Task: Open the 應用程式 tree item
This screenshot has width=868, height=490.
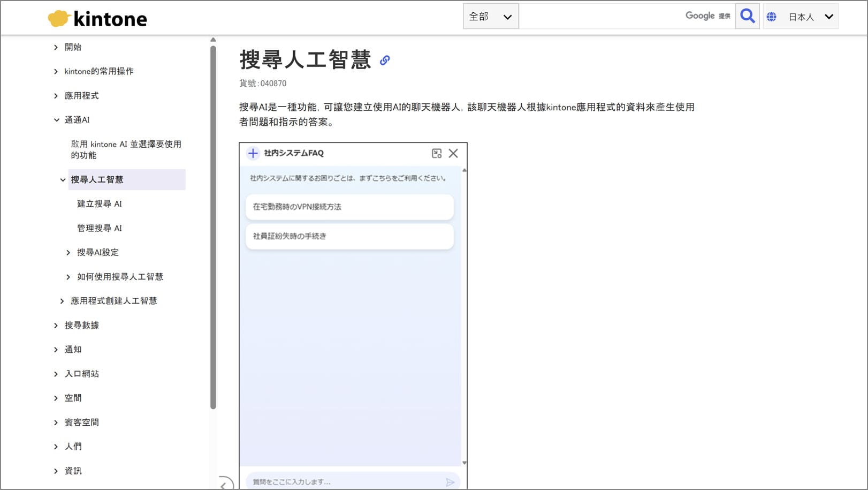Action: pos(82,96)
